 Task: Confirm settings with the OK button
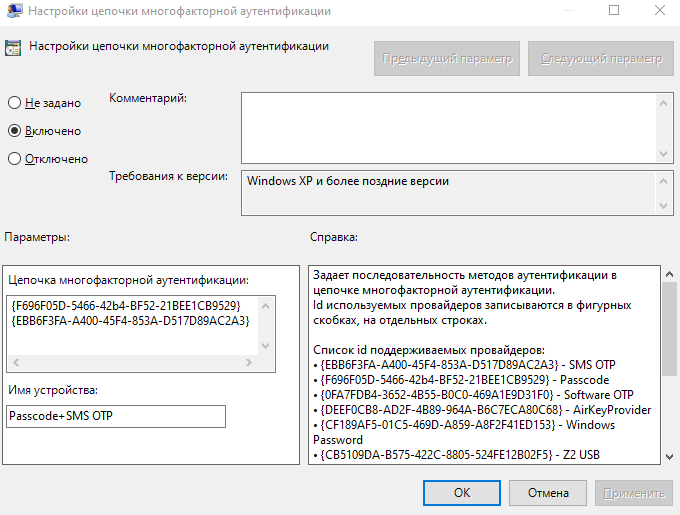click(x=461, y=493)
